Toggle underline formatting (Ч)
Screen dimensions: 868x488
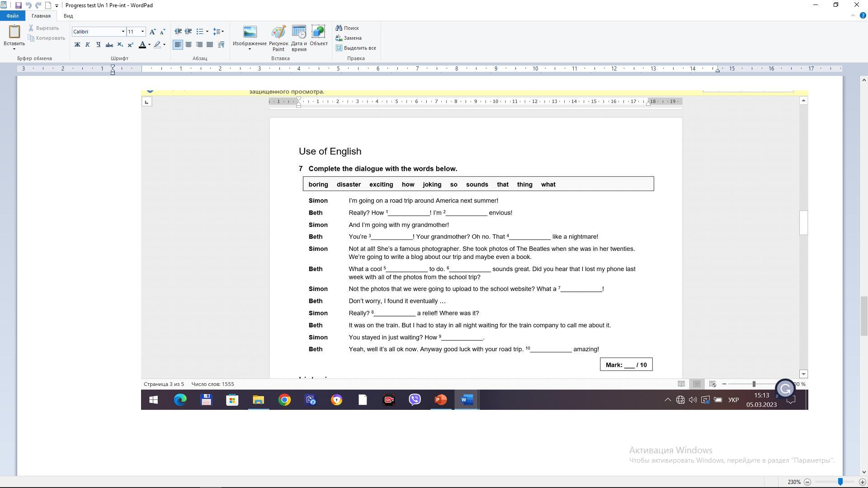tap(98, 44)
